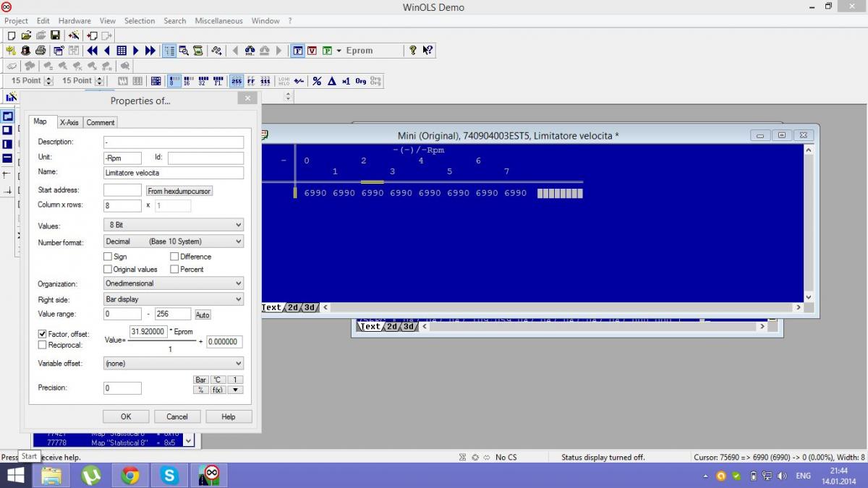Open the Miscellaneous menu

(218, 21)
